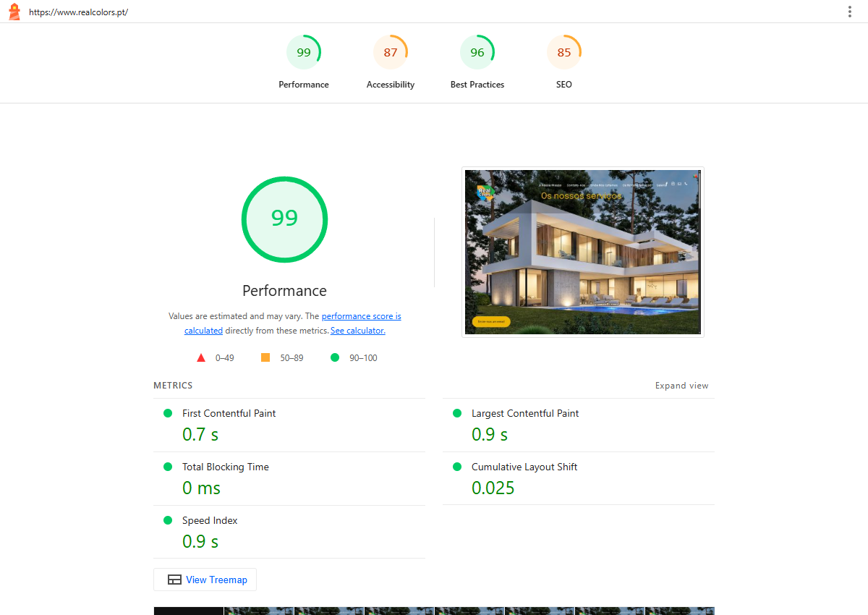The width and height of the screenshot is (868, 615).
Task: Click Total Blocking Time metric label
Action: (226, 467)
